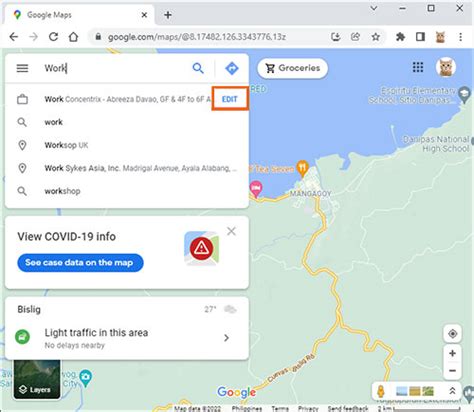Click the pin icon beside Worksop UK

(22, 145)
